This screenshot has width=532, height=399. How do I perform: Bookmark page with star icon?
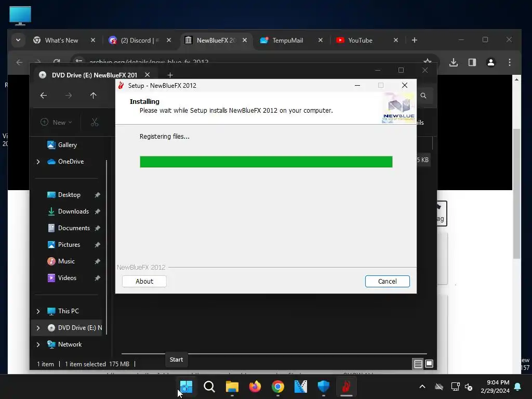tap(428, 62)
